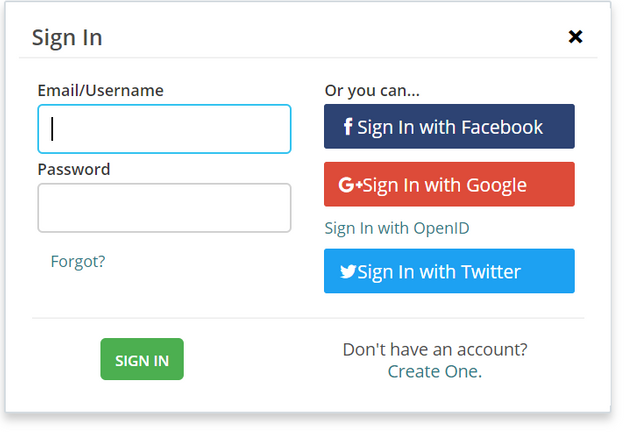Choose Sign In with Twitter text
This screenshot has height=432, width=640.
439,272
